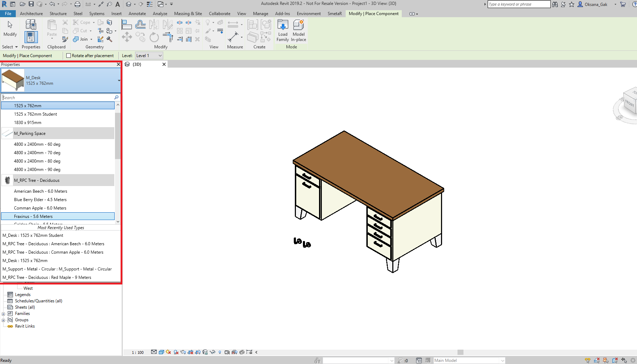Open the File menu tab
637x364 pixels.
[8, 14]
